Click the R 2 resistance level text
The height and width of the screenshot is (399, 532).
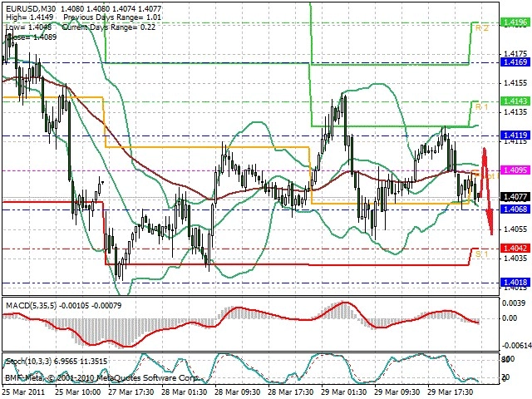pos(482,28)
